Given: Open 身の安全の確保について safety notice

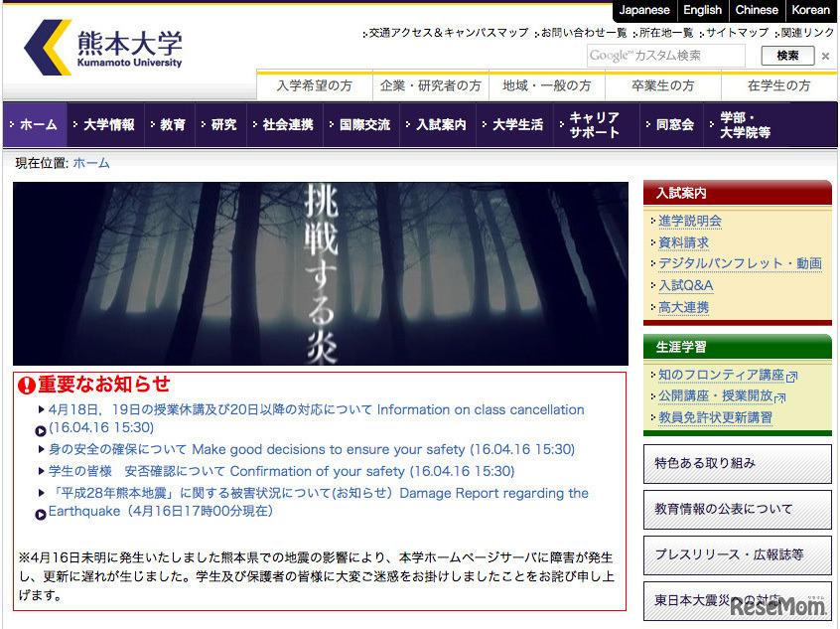Looking at the screenshot, I should 312,449.
